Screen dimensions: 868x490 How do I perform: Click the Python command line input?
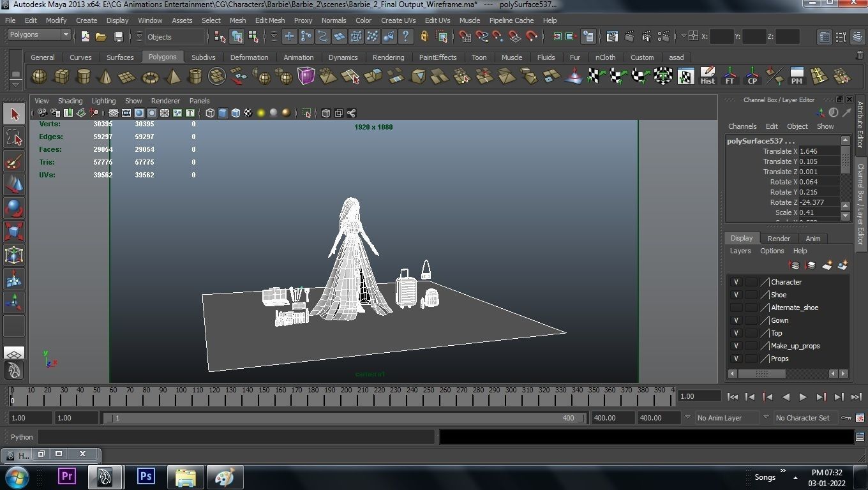[236, 437]
